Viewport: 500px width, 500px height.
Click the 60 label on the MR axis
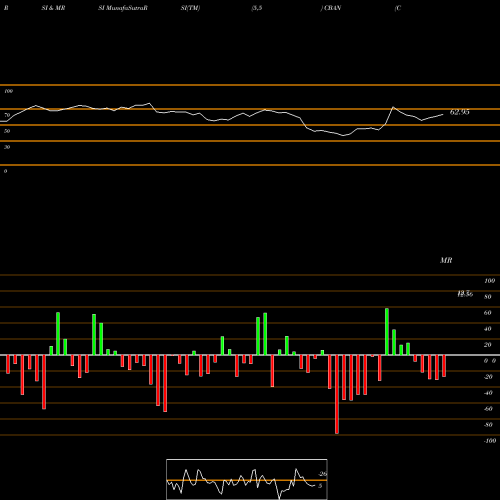pos(487,313)
